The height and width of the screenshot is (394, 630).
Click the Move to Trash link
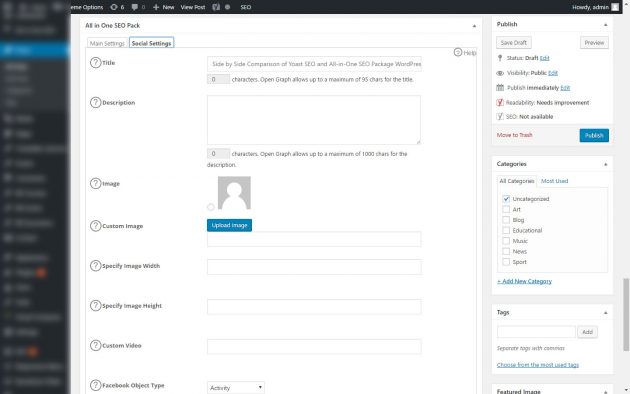[514, 135]
